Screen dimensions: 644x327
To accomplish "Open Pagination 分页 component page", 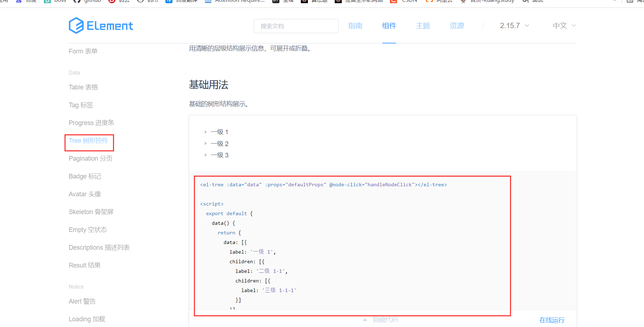I will (91, 159).
